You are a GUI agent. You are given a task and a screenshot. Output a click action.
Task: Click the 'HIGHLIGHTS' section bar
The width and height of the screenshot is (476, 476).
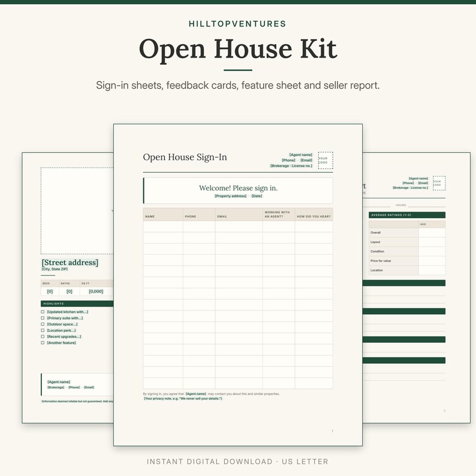(77, 303)
